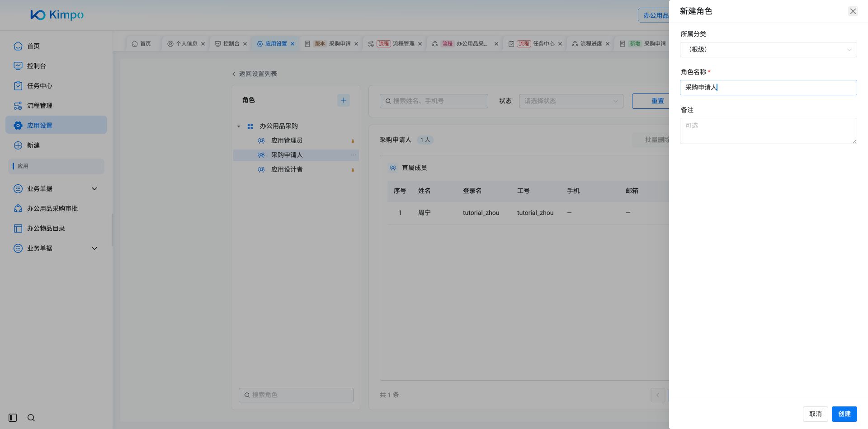Click the bottom-left search magnifier icon
The image size is (868, 429).
[x=31, y=418]
